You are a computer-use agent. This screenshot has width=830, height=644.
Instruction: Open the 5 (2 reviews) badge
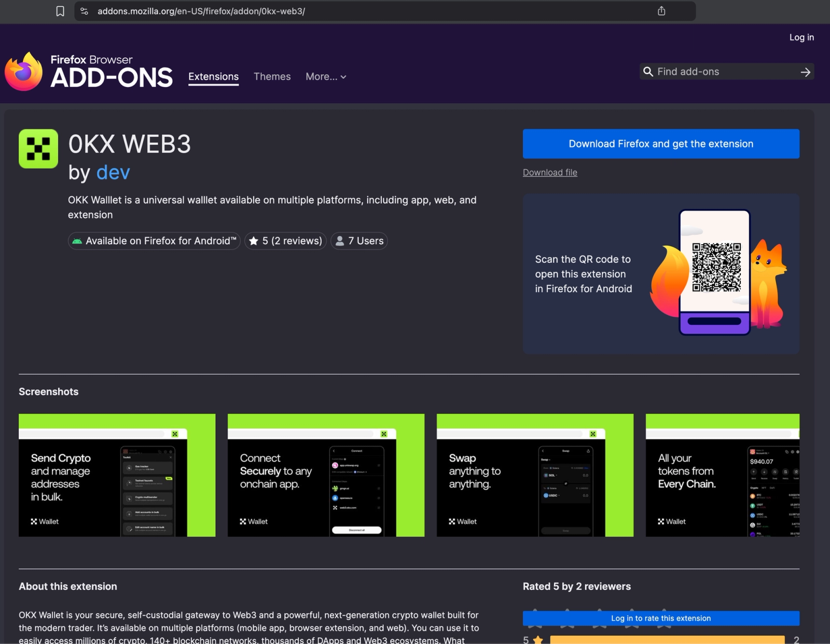(x=285, y=241)
